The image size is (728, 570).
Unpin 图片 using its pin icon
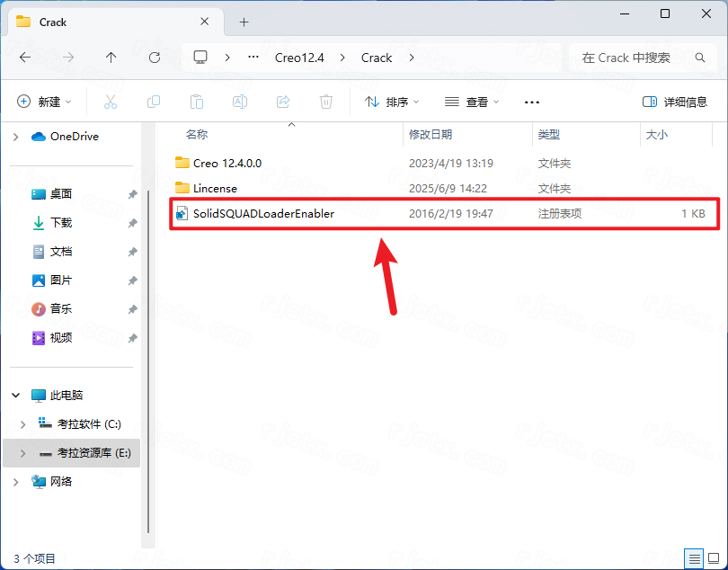[133, 281]
